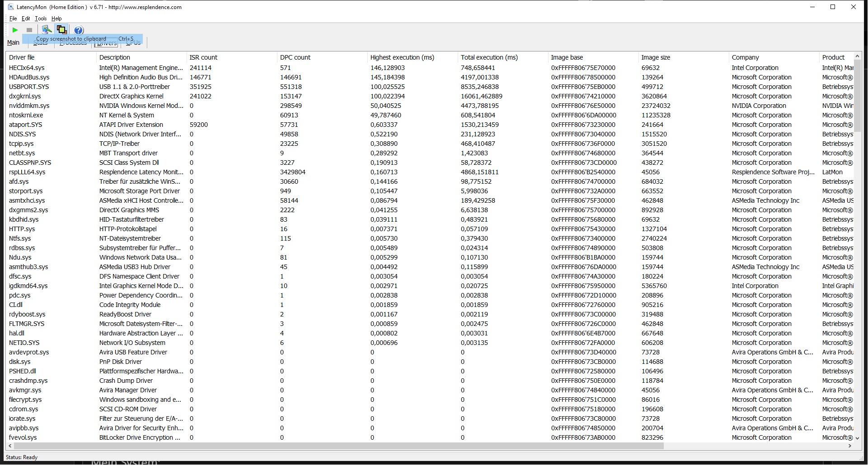This screenshot has width=868, height=465.
Task: Click the NVIDIA Corporation company cell
Action: coord(759,106)
